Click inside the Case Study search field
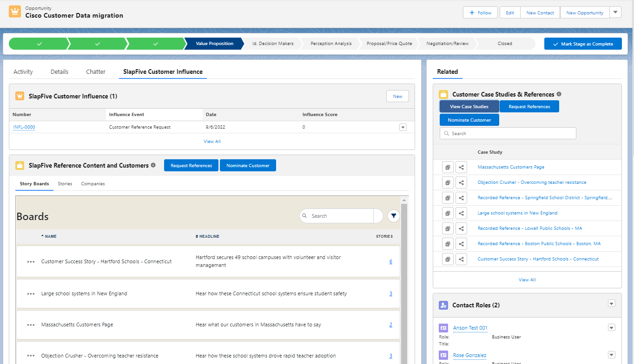 pos(508,133)
